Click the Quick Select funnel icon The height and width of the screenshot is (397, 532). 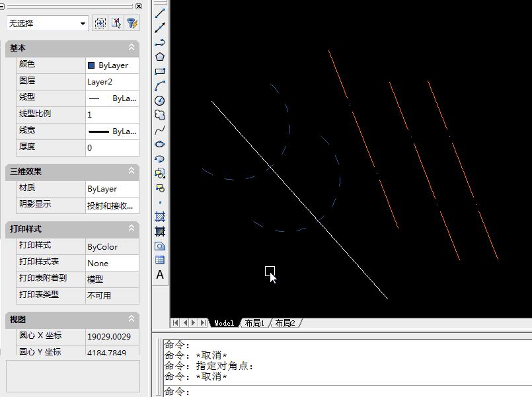point(132,23)
